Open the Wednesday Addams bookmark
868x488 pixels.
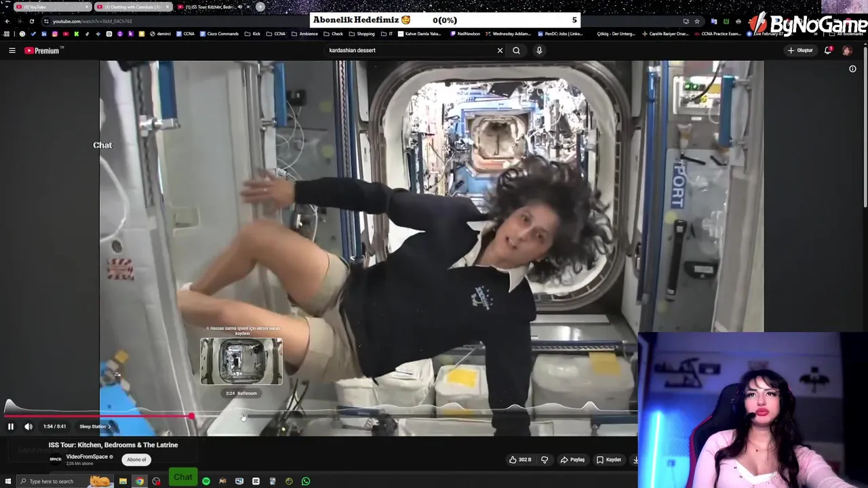coord(509,34)
